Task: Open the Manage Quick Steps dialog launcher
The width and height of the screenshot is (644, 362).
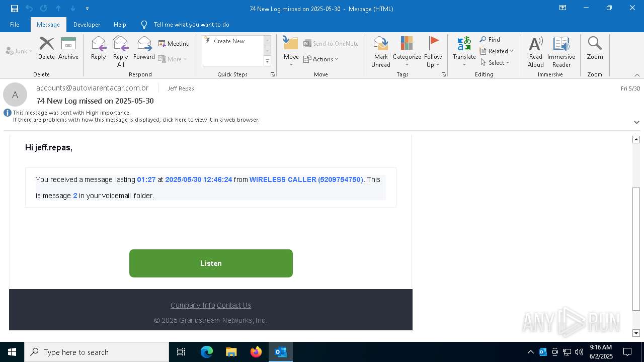Action: coord(273,74)
